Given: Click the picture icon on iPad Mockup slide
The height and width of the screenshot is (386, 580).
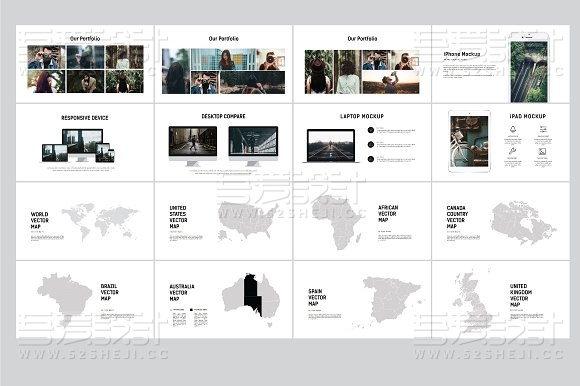Looking at the screenshot, I should [x=542, y=151].
